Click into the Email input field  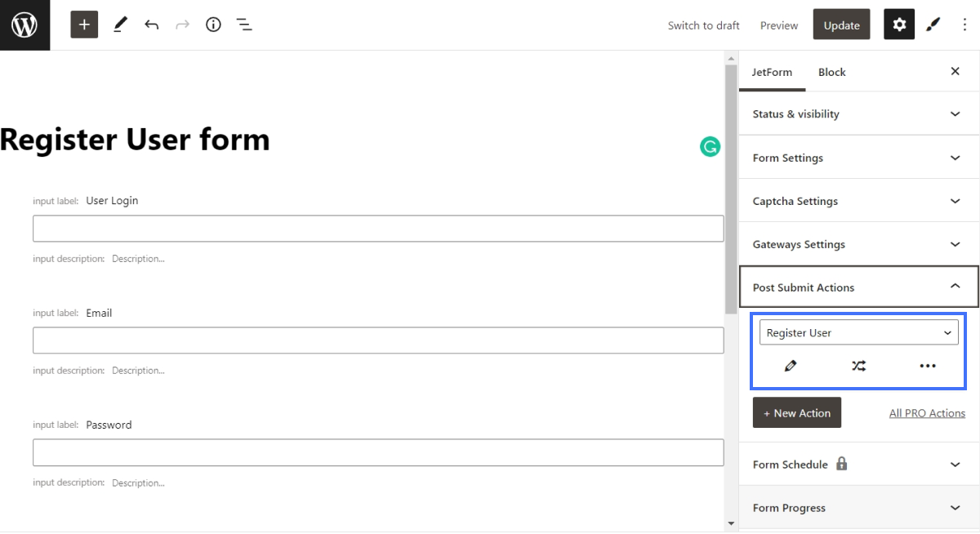click(x=378, y=340)
